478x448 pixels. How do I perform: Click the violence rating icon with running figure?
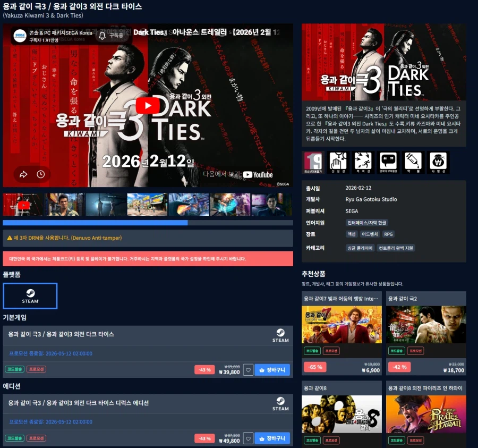pyautogui.click(x=363, y=162)
